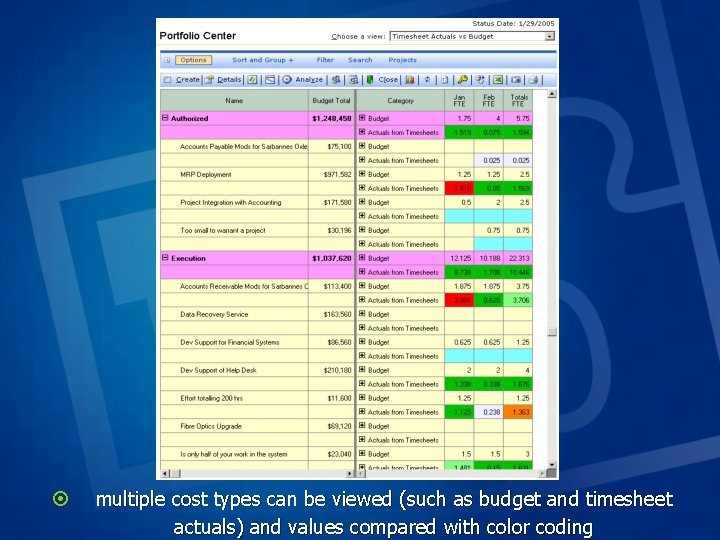Click the Options button

(x=193, y=60)
